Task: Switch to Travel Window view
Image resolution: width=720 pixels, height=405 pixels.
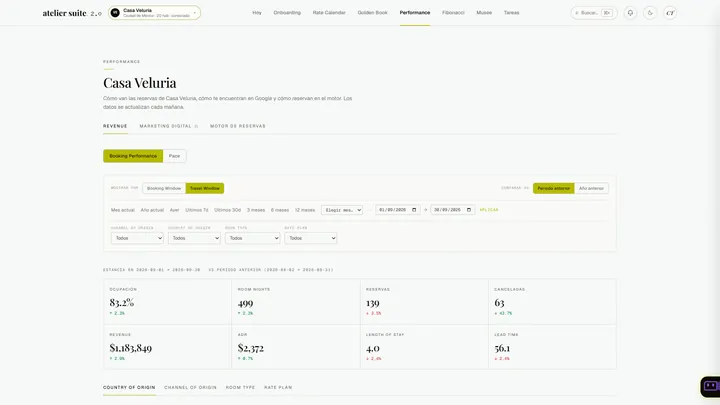Action: click(205, 188)
